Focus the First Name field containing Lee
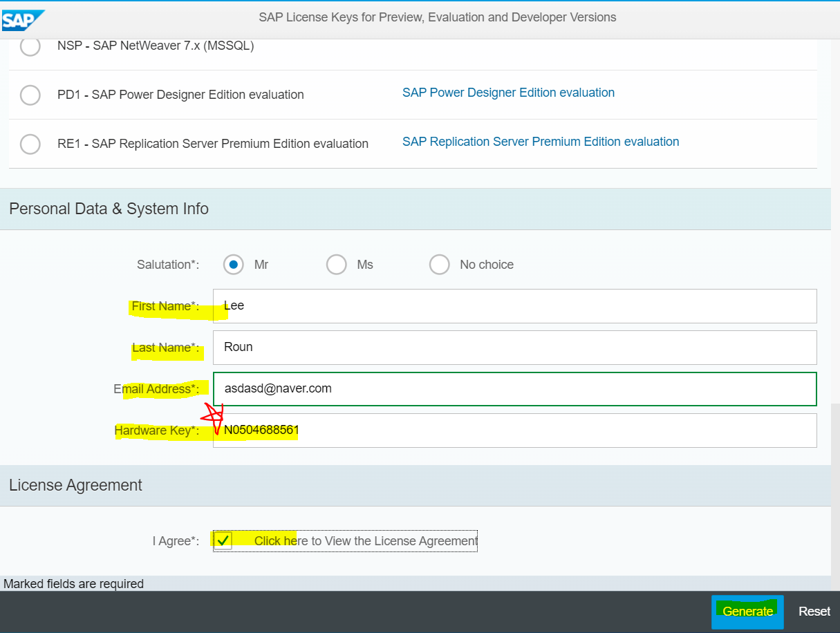The height and width of the screenshot is (633, 840). coord(515,306)
